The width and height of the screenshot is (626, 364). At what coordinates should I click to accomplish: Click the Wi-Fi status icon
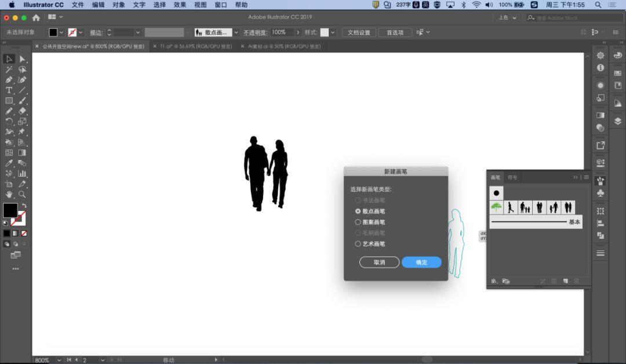(x=476, y=5)
